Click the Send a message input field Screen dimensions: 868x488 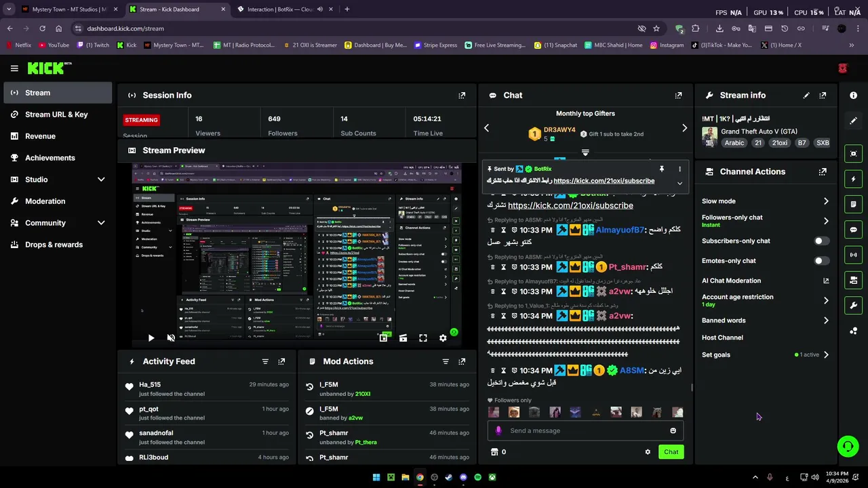[586, 431]
